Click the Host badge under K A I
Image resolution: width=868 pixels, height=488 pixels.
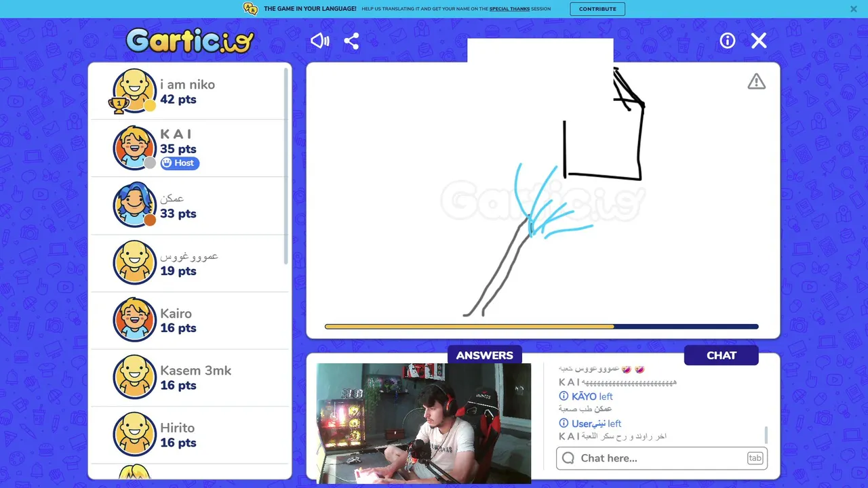pos(180,163)
